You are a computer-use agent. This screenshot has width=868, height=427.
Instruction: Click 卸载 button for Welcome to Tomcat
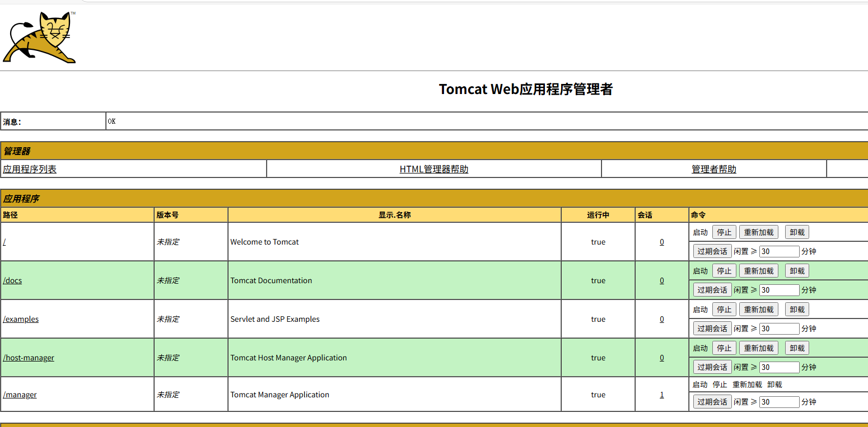pos(797,232)
